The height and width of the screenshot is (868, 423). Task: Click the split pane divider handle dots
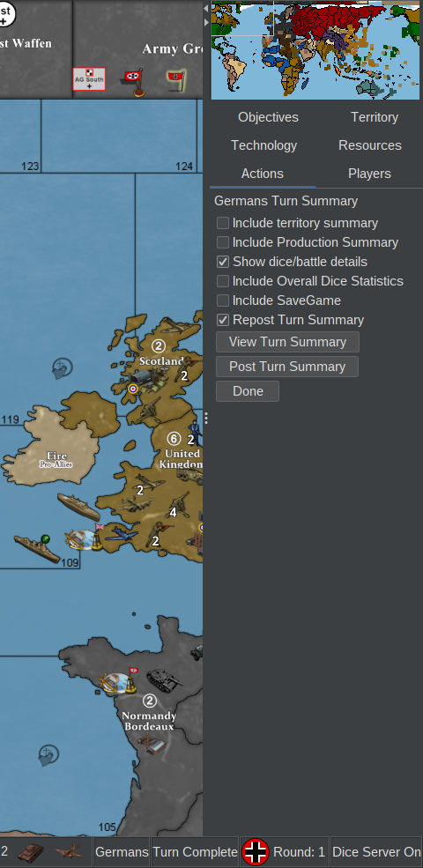click(206, 418)
